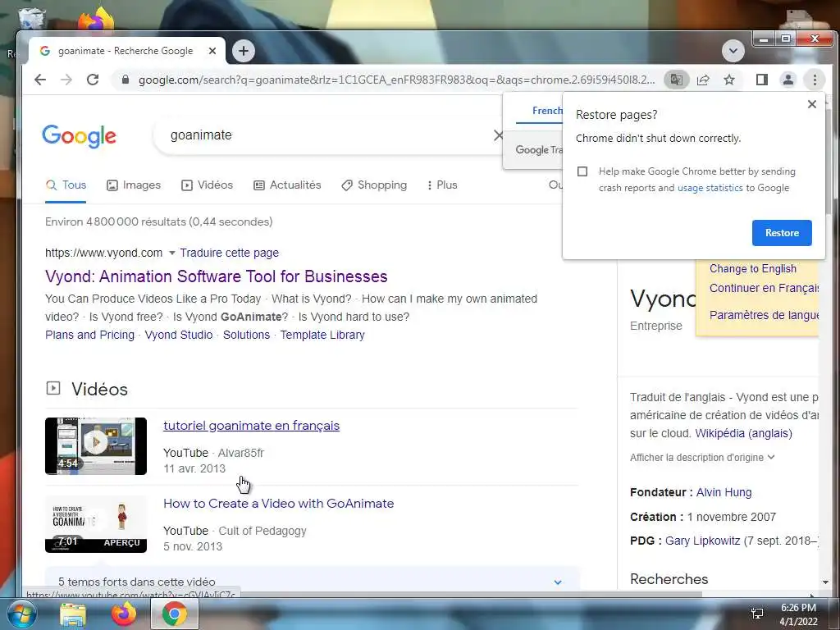Open the Firefox desktop shortcut icon
The image size is (840, 630).
95,21
